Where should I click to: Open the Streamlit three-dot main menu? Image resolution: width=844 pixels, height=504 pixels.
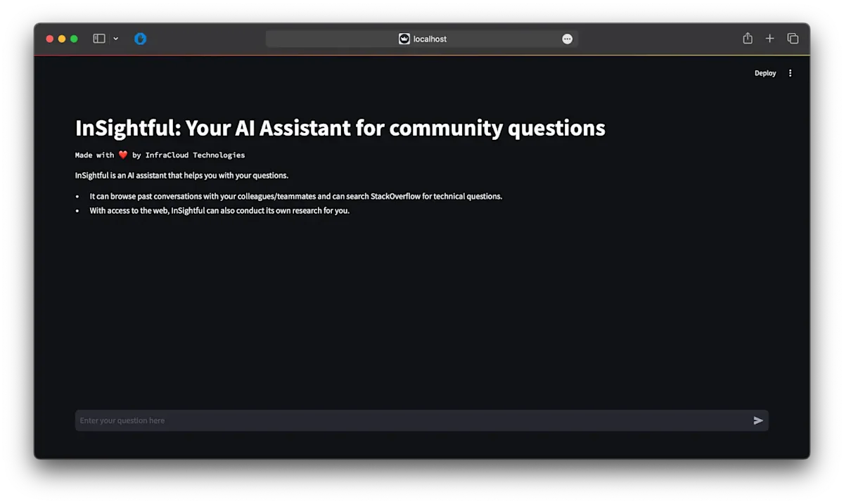[790, 73]
